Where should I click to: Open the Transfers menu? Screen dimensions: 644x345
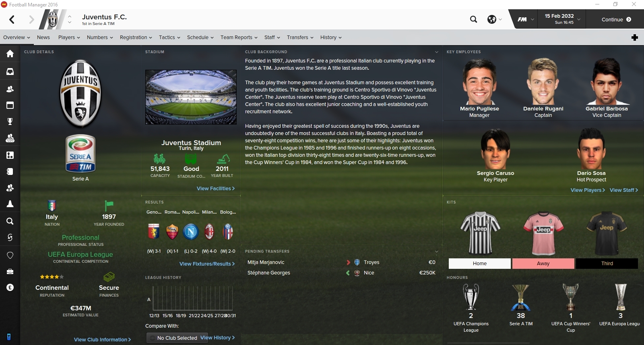click(300, 37)
